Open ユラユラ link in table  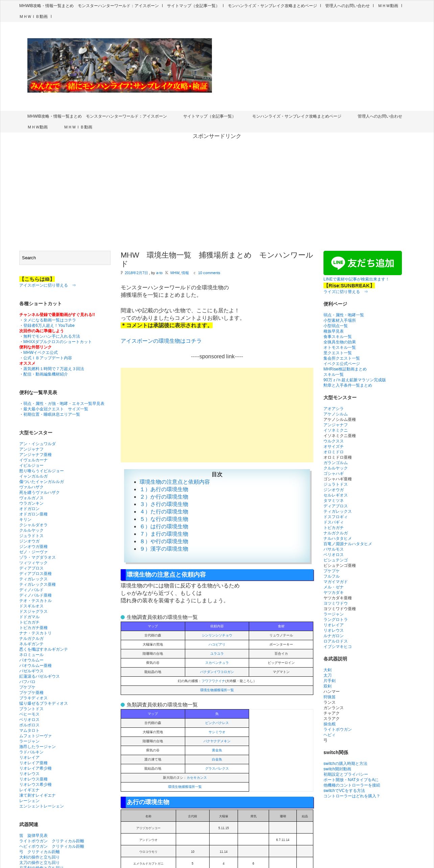point(217,654)
